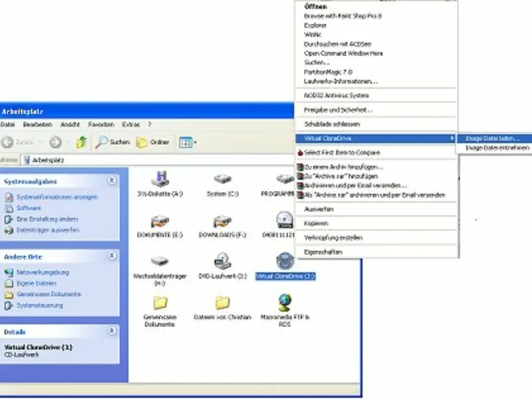The image size is (532, 399).
Task: Open the Extras menu
Action: [x=130, y=124]
